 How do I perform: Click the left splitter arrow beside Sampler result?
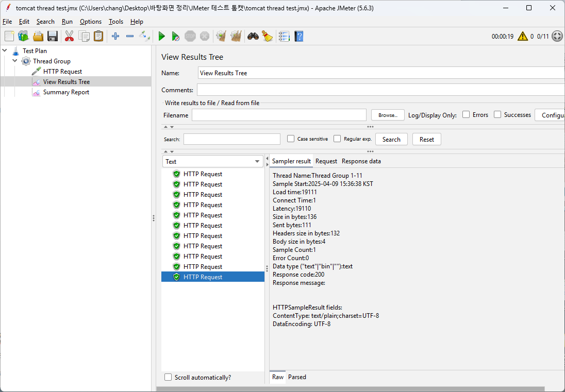(x=267, y=158)
